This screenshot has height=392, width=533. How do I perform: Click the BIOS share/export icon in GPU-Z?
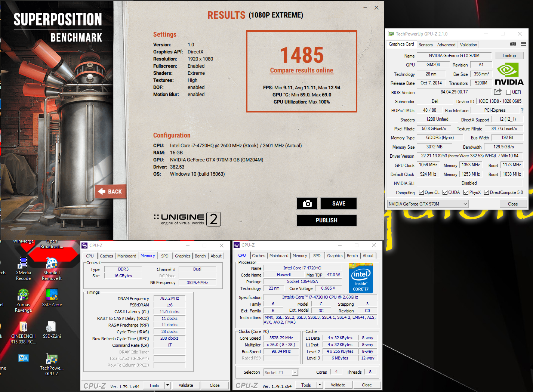click(x=497, y=92)
